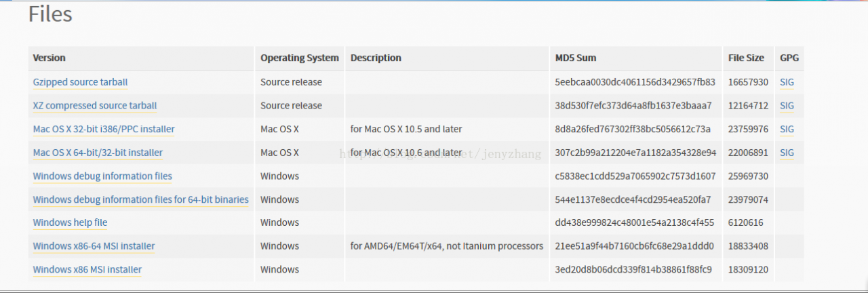
Task: Click the Description column header
Action: (x=376, y=58)
